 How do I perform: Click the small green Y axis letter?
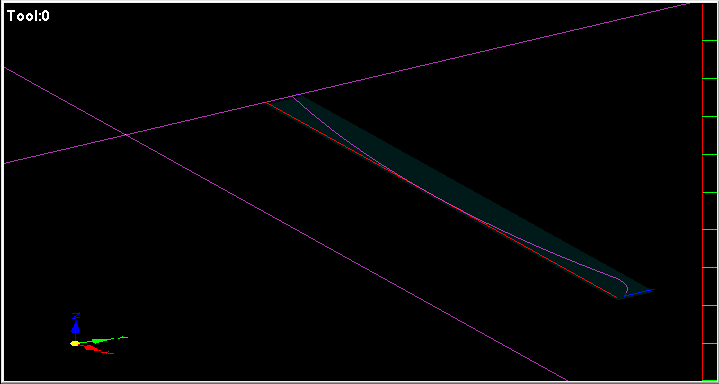(123, 338)
